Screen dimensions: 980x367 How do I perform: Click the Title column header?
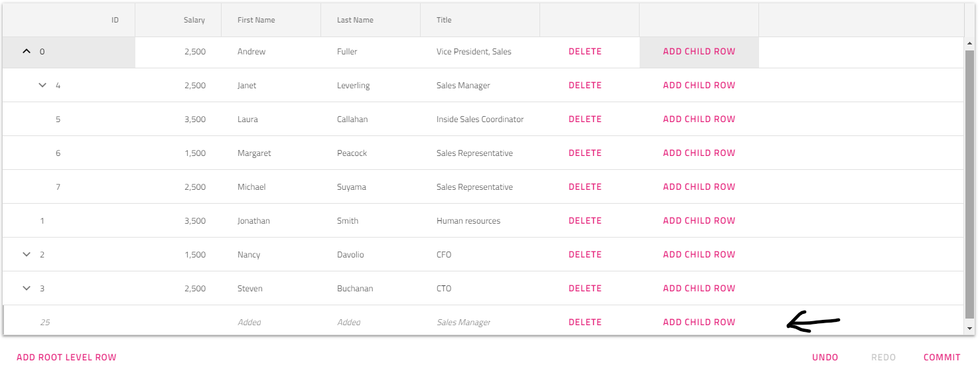coord(444,20)
